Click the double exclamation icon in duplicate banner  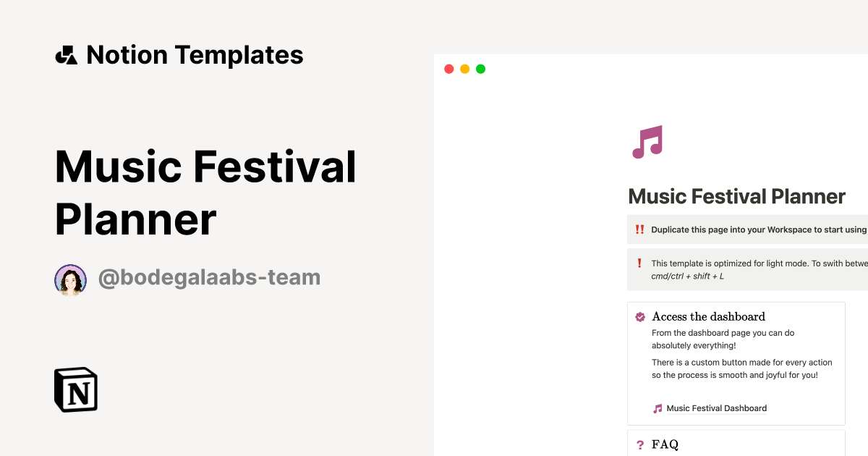click(x=639, y=229)
